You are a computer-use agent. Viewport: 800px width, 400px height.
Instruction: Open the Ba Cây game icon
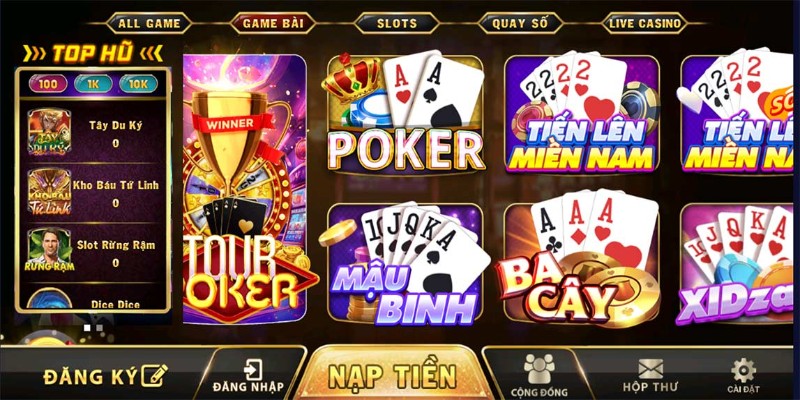pyautogui.click(x=581, y=261)
